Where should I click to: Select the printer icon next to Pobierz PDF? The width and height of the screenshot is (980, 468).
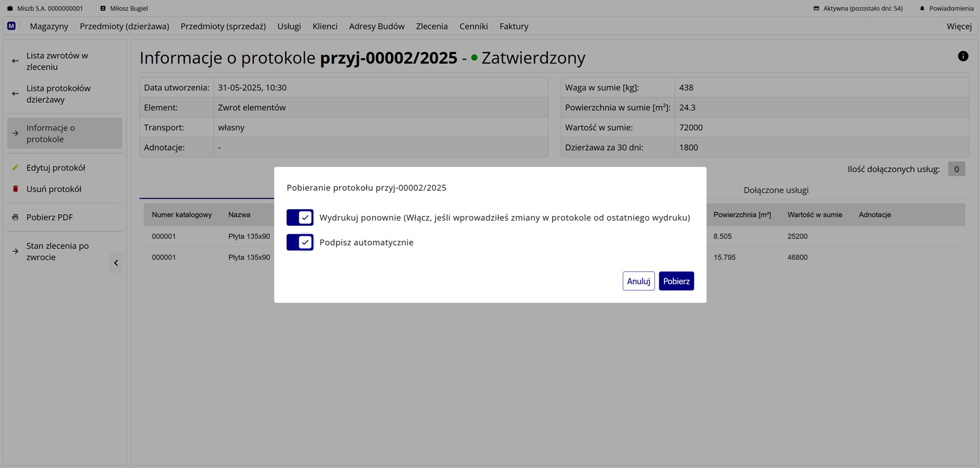click(x=15, y=217)
